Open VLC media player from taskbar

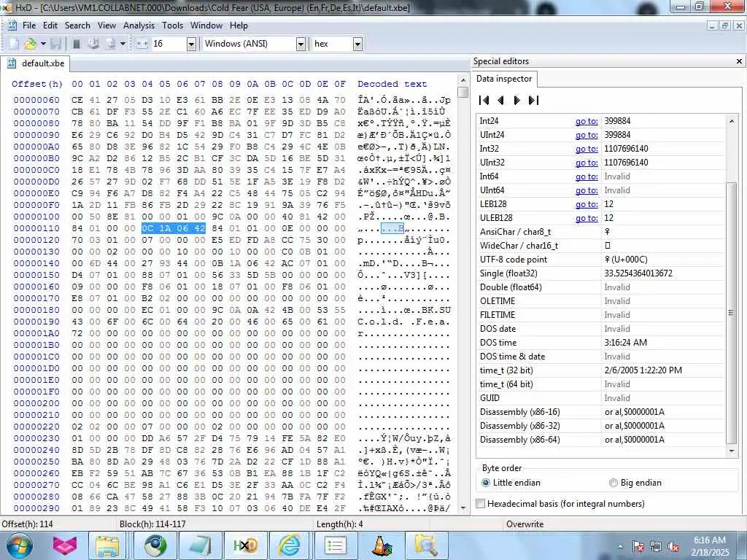pyautogui.click(x=381, y=545)
